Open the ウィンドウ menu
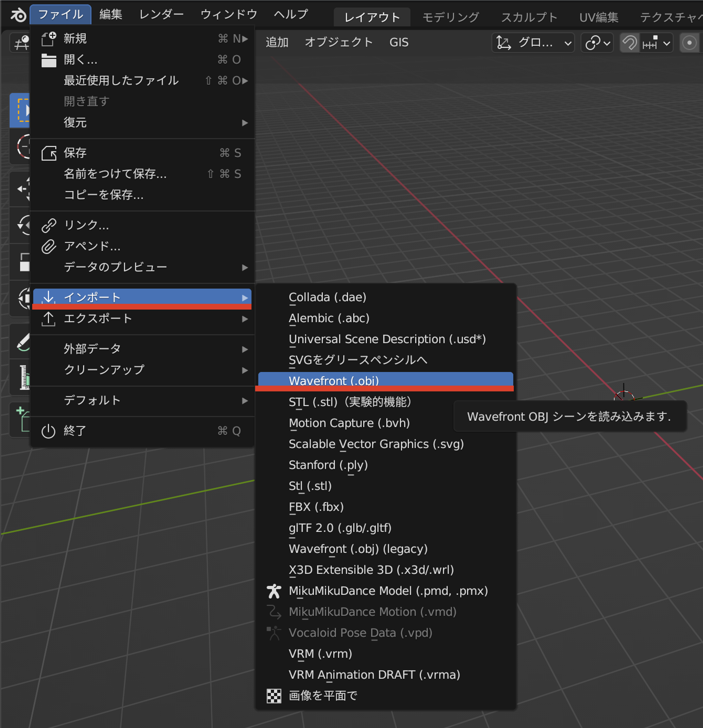Viewport: 703px width, 728px height. (229, 14)
